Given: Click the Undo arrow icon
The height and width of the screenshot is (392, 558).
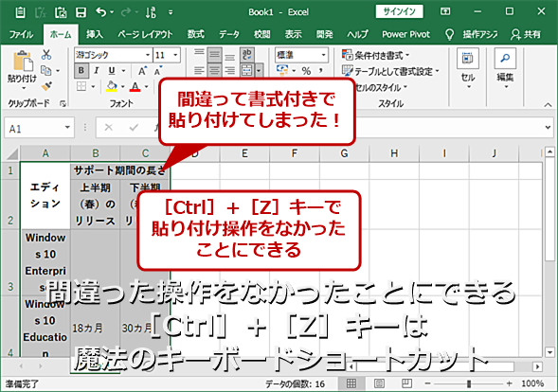Looking at the screenshot, I should pos(100,12).
